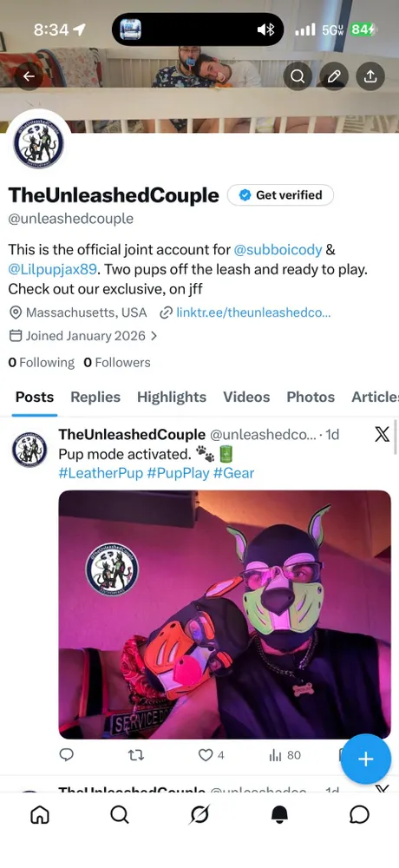This screenshot has width=399, height=868.
Task: Tap the share profile upload icon
Action: [x=370, y=76]
